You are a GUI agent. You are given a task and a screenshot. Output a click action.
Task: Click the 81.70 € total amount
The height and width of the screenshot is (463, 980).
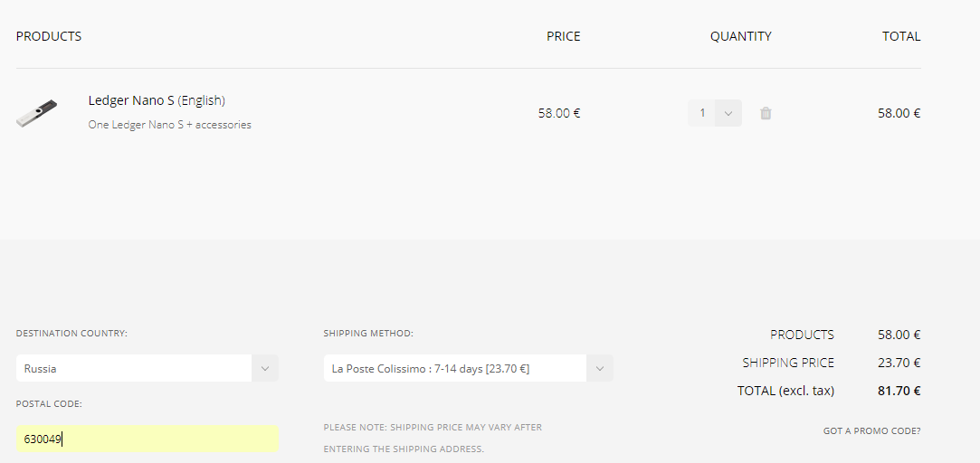click(899, 392)
